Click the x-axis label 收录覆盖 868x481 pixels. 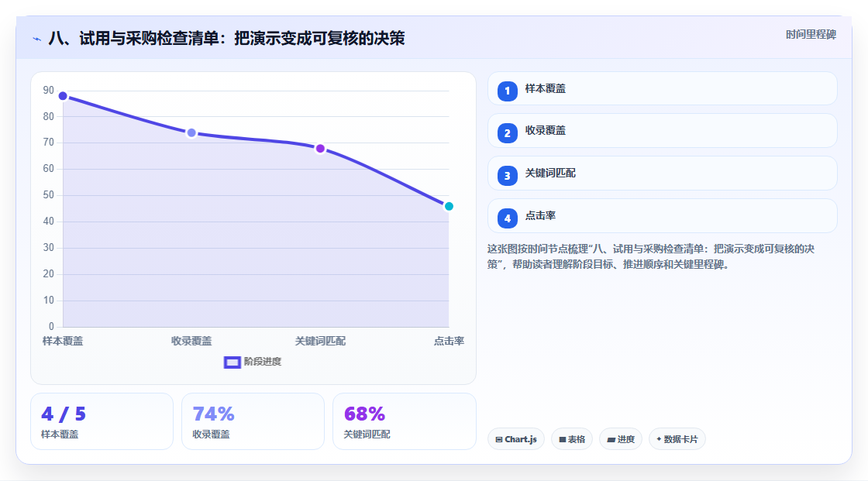click(191, 341)
